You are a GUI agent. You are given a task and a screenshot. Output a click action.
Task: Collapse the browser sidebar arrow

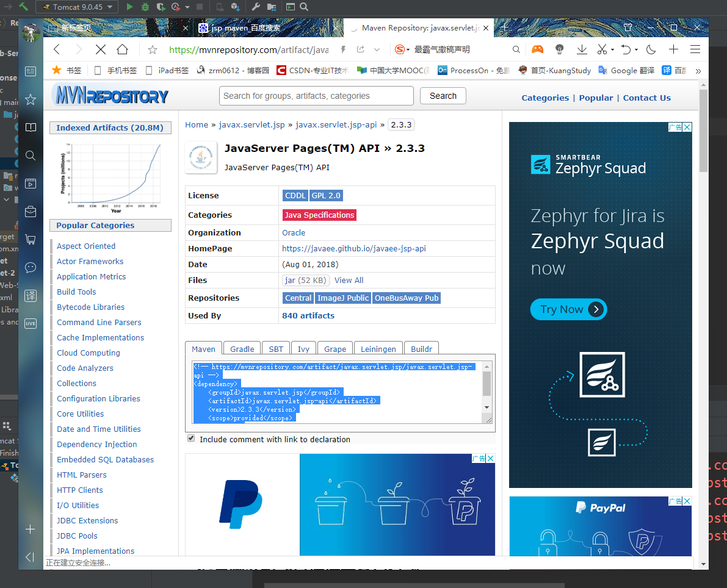[30, 557]
